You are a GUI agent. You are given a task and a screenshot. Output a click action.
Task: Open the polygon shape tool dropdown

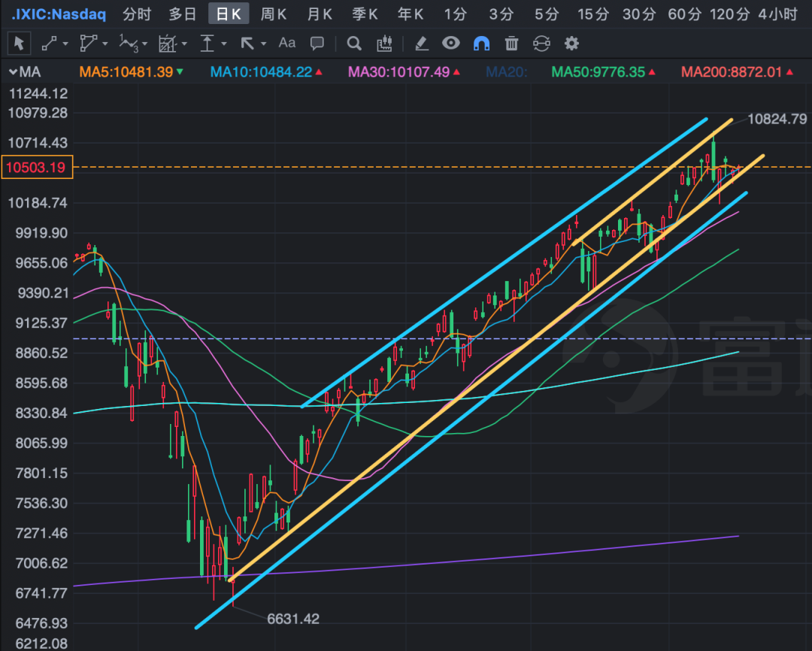pyautogui.click(x=94, y=44)
